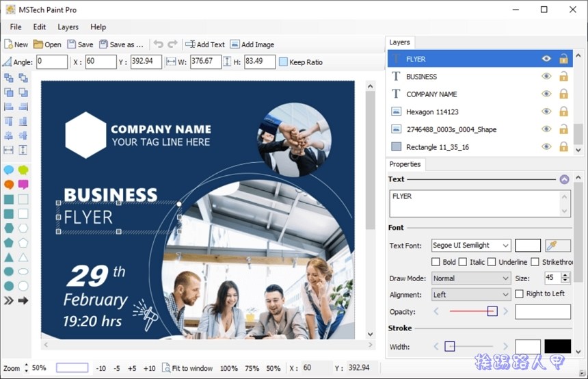This screenshot has height=379, width=588.
Task: Enable the Right to Left checkbox
Action: [x=520, y=294]
